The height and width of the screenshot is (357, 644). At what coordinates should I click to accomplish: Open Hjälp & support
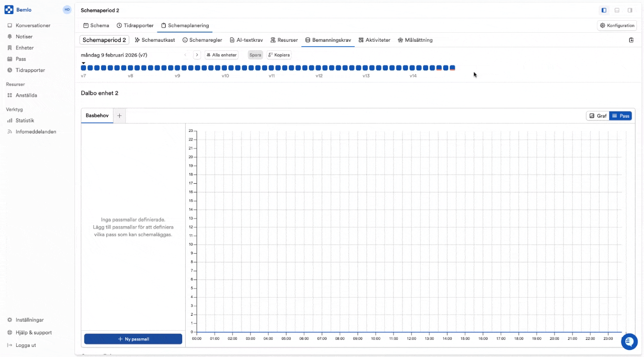(34, 332)
